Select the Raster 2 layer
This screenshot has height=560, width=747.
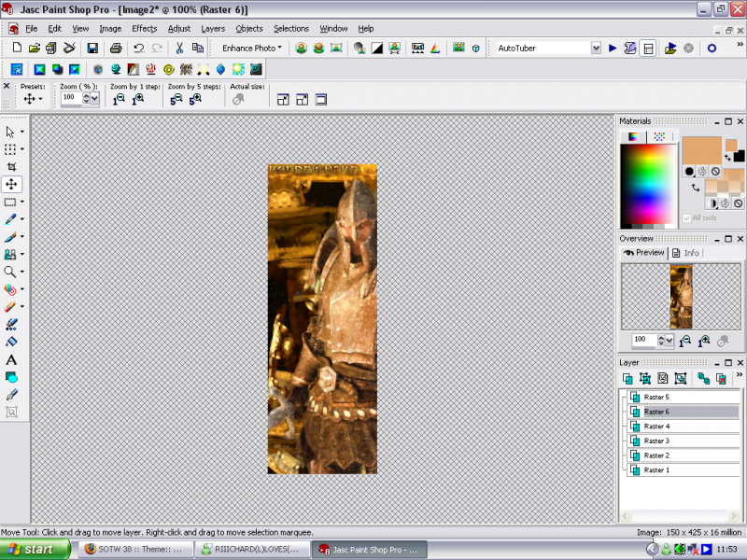[x=684, y=455]
